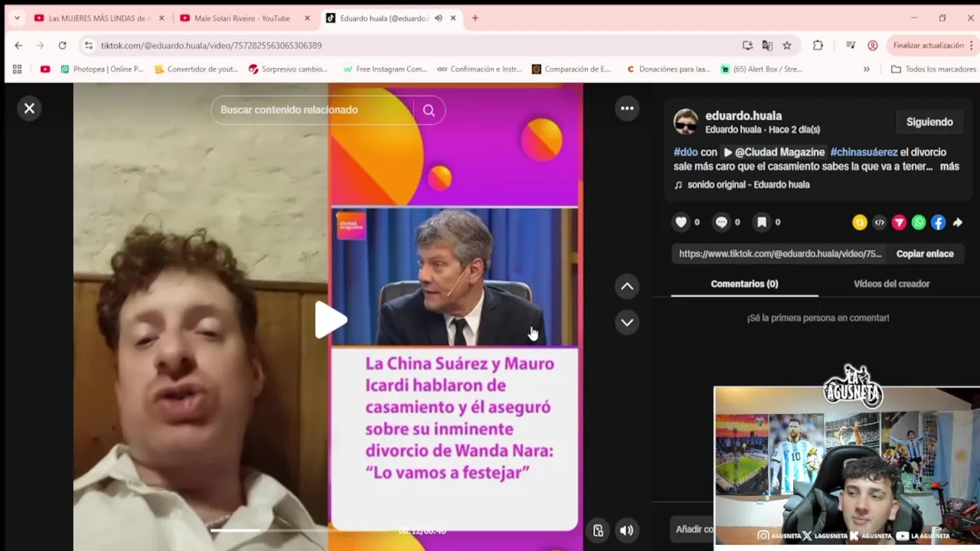Mute the Eduardo huala tab audio icon
Viewport: 980px width, 551px height.
(439, 18)
